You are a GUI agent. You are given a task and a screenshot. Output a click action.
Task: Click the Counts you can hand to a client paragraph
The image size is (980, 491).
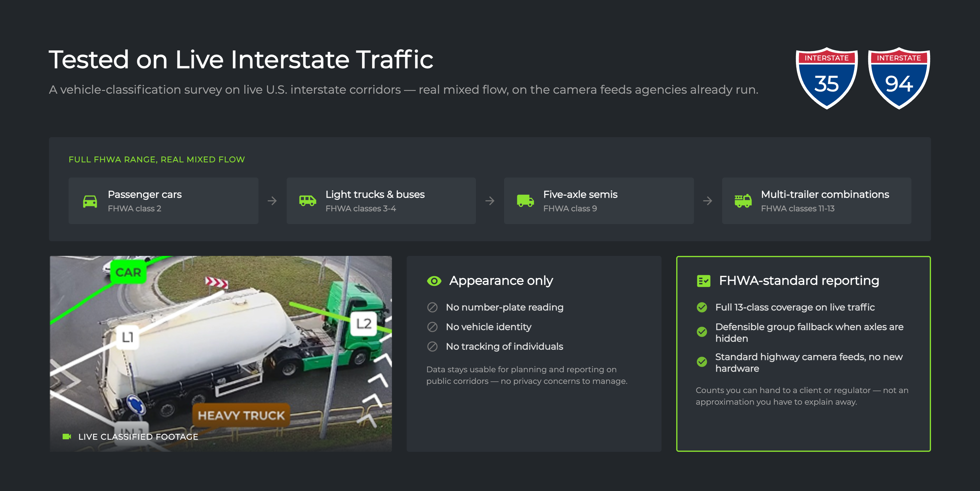(x=802, y=396)
